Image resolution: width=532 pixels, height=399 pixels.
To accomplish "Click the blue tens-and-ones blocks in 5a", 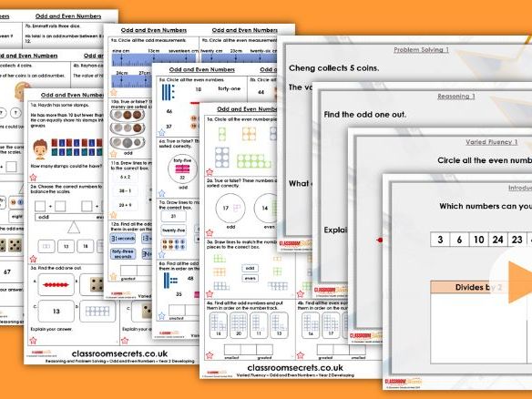I will pos(168,92).
